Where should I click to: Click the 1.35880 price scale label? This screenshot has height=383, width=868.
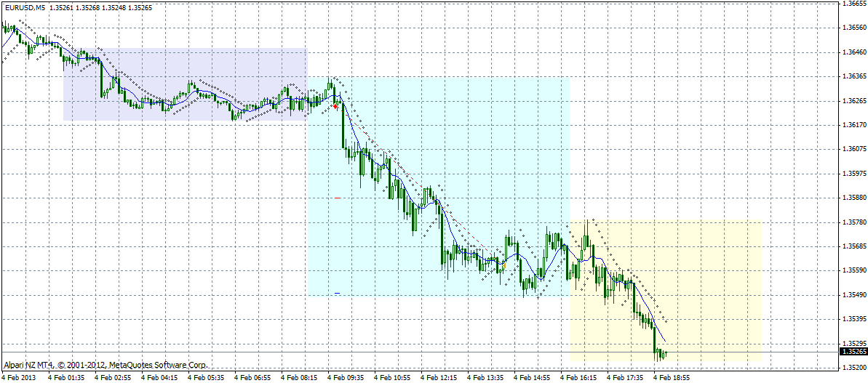point(854,198)
